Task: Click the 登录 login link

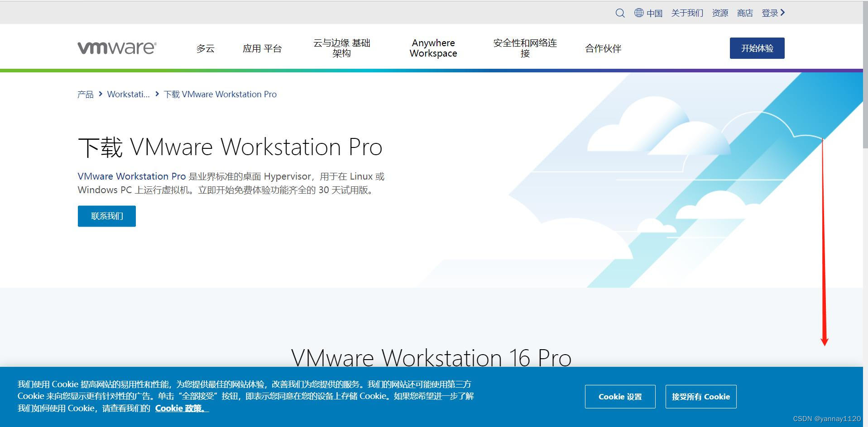Action: [770, 13]
